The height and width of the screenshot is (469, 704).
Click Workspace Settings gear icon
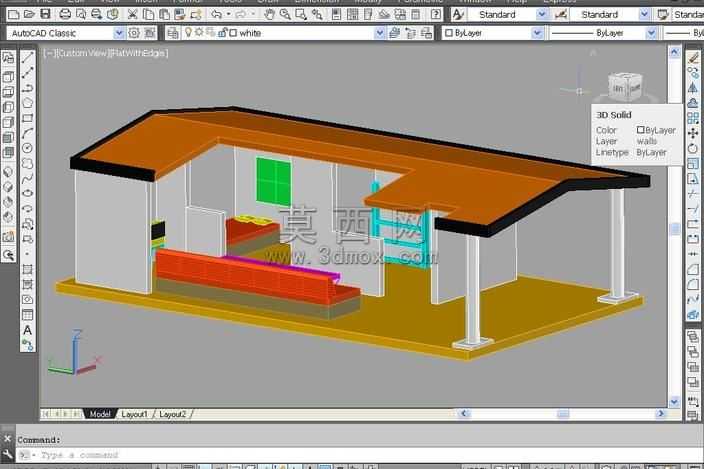point(134,33)
